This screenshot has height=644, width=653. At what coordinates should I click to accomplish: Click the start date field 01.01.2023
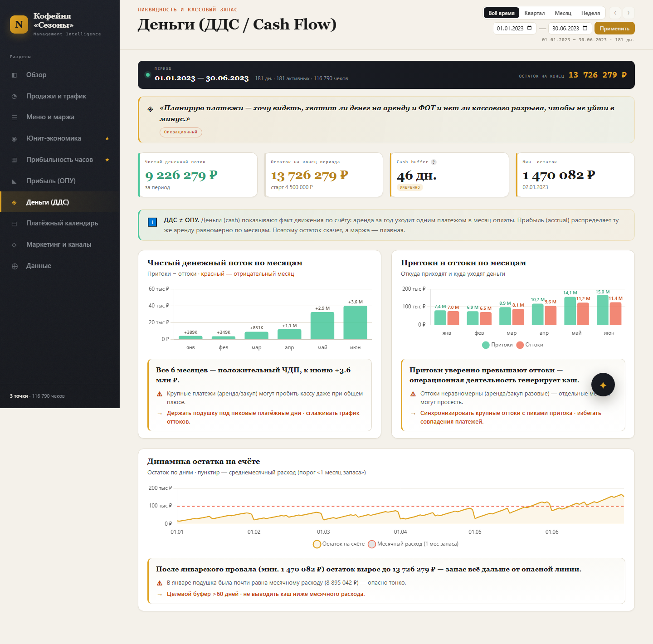515,28
